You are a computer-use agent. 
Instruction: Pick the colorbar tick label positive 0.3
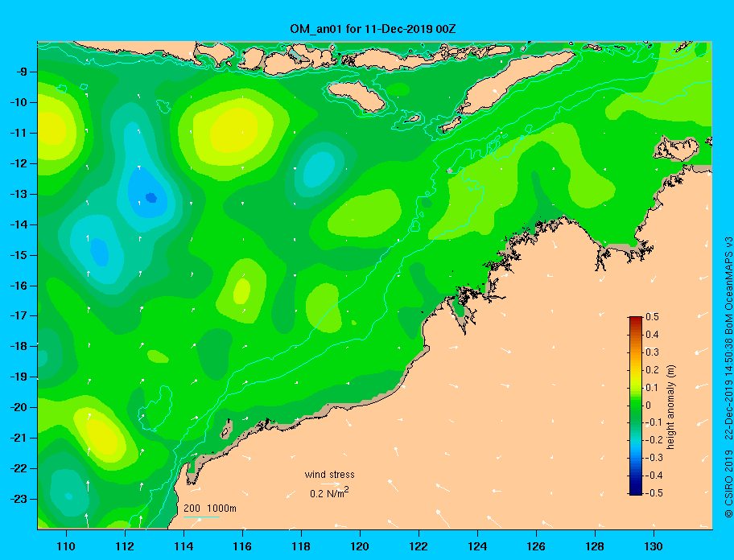653,352
